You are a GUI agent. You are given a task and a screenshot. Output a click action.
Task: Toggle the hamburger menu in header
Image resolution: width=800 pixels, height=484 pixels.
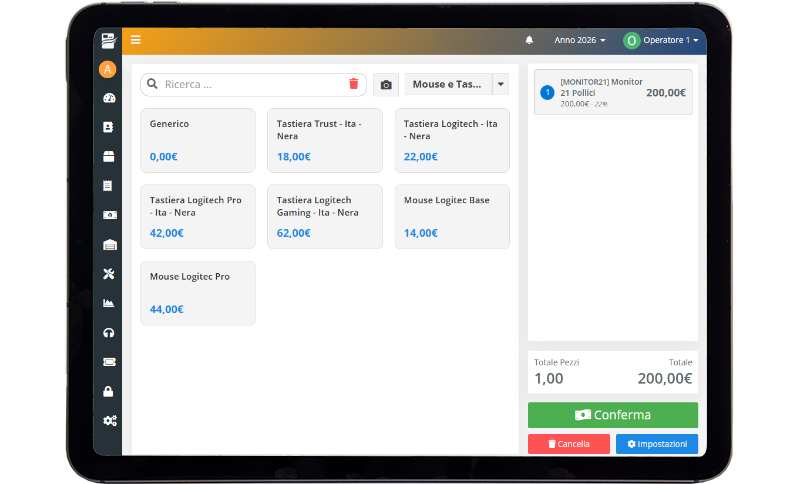(x=135, y=40)
